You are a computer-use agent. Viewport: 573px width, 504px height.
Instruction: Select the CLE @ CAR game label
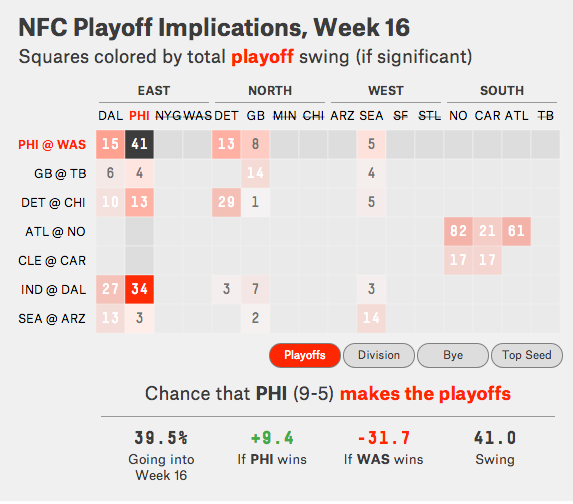click(x=52, y=261)
